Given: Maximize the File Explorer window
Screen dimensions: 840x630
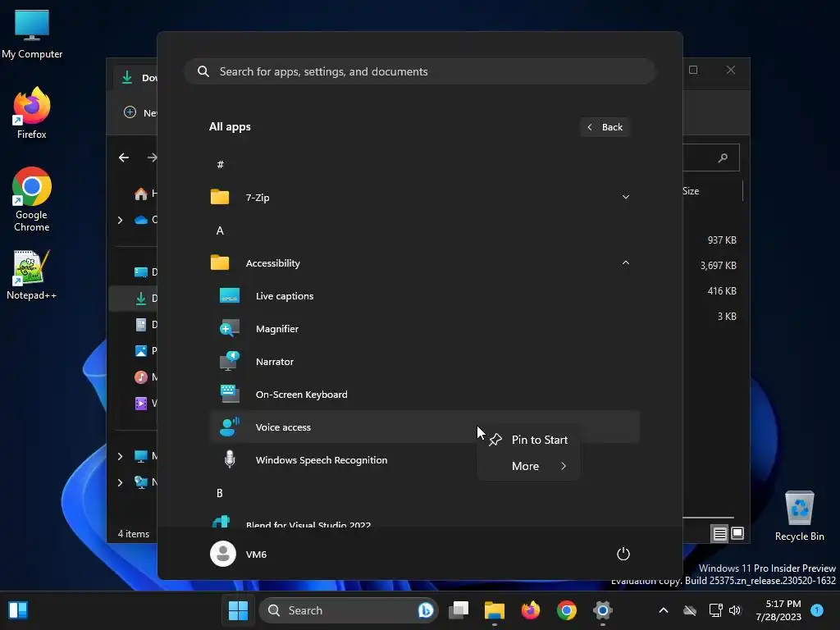Looking at the screenshot, I should pyautogui.click(x=693, y=71).
